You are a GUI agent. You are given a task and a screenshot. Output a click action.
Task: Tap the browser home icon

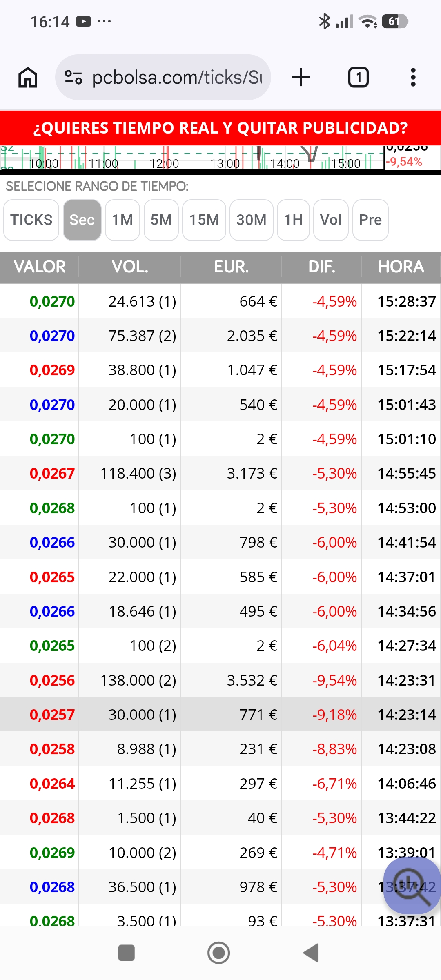(x=28, y=77)
